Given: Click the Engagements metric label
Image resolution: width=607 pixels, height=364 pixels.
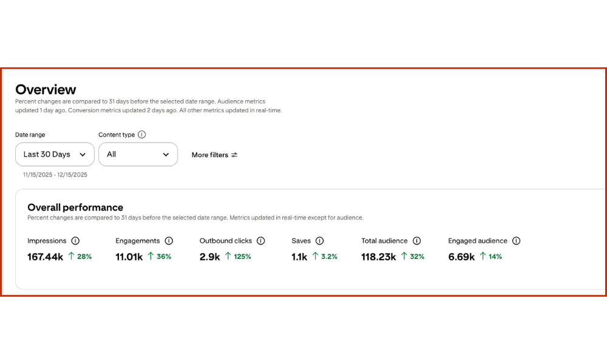Looking at the screenshot, I should [x=137, y=241].
